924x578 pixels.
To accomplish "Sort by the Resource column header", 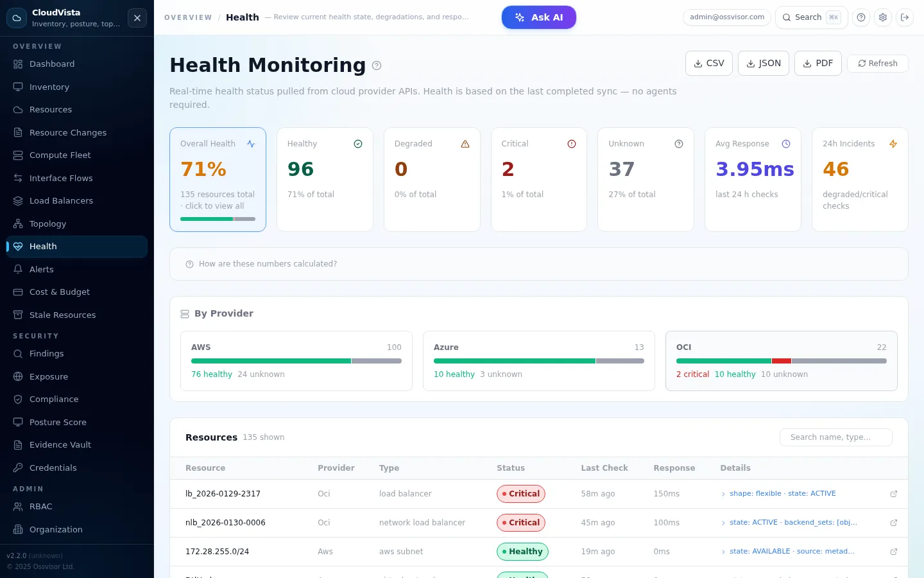I will 205,468.
